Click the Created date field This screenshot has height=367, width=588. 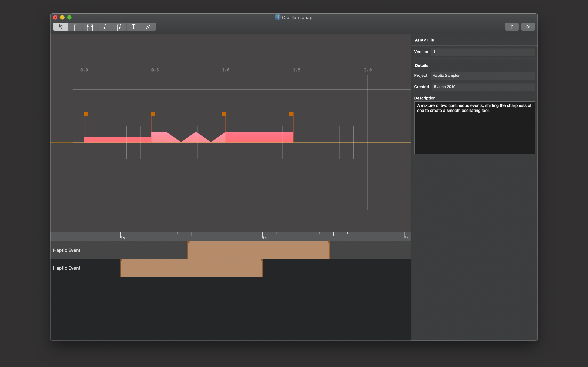pyautogui.click(x=483, y=87)
